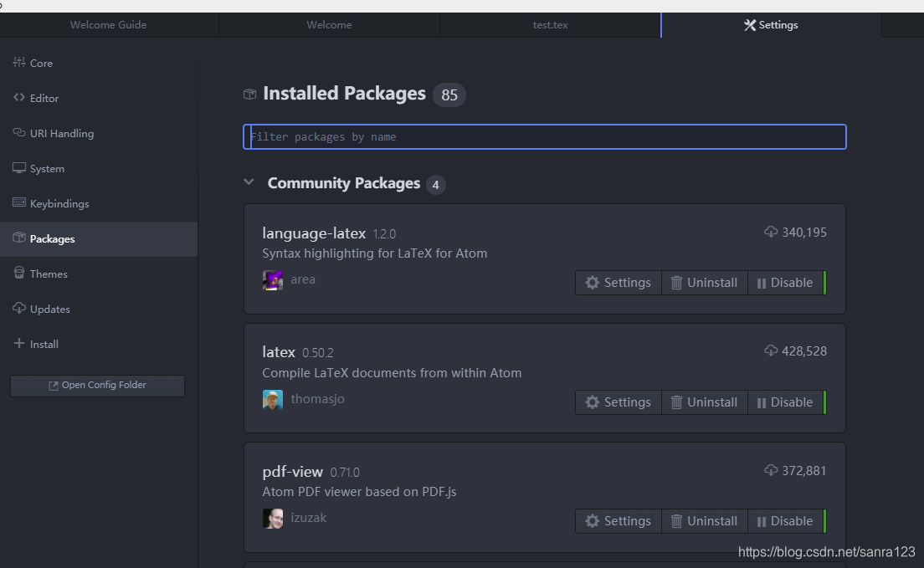The width and height of the screenshot is (924, 568).
Task: Click the Editor code brackets icon
Action: click(x=19, y=97)
